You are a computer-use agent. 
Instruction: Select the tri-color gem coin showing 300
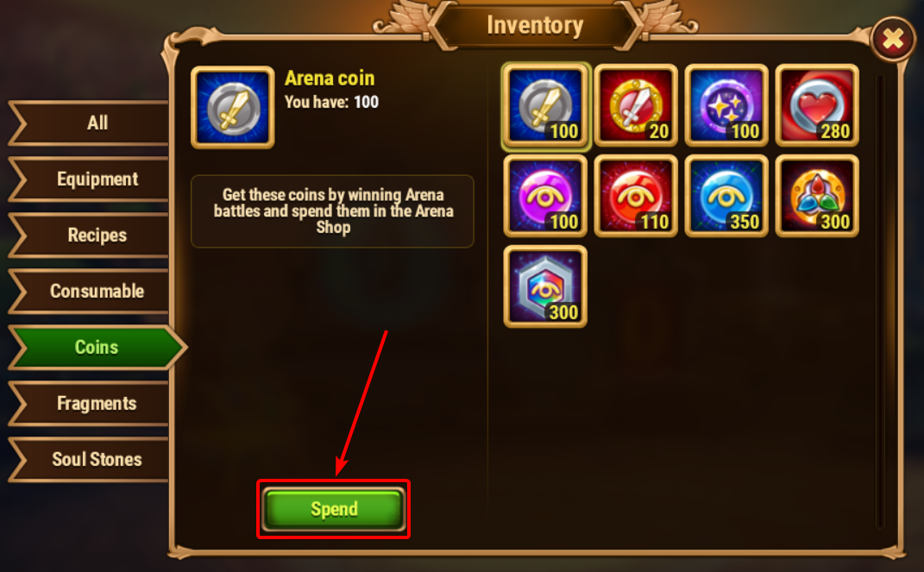click(817, 196)
